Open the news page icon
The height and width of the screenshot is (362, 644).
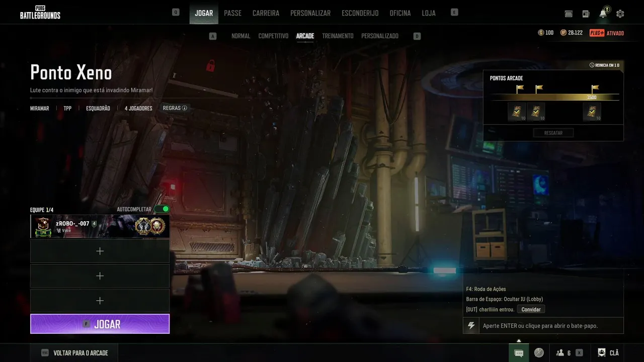point(586,14)
